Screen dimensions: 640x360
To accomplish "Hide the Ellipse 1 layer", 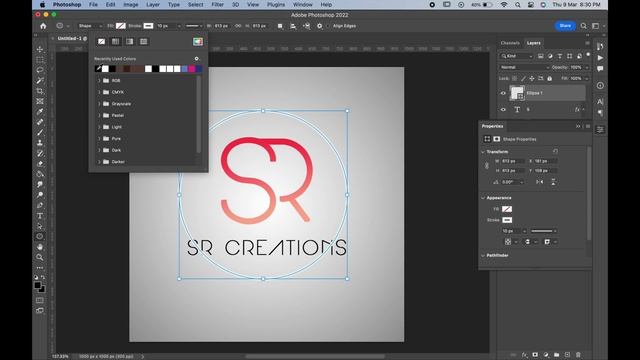I will [x=503, y=93].
